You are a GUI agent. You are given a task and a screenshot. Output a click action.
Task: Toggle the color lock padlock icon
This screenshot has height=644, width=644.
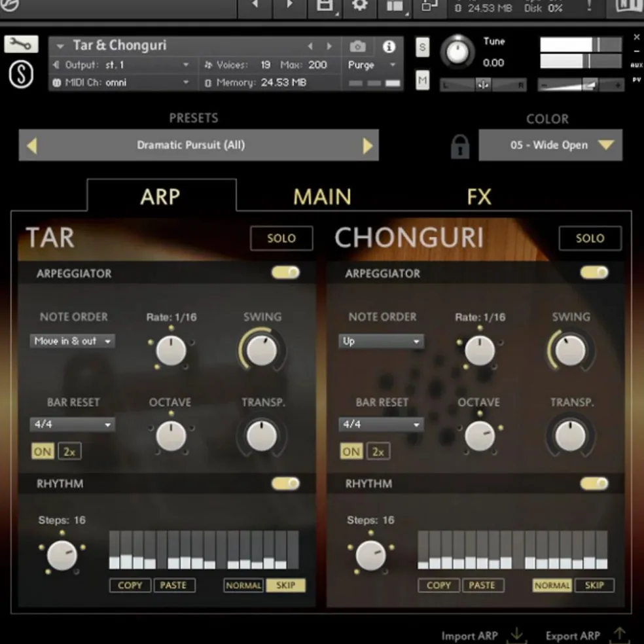point(460,146)
